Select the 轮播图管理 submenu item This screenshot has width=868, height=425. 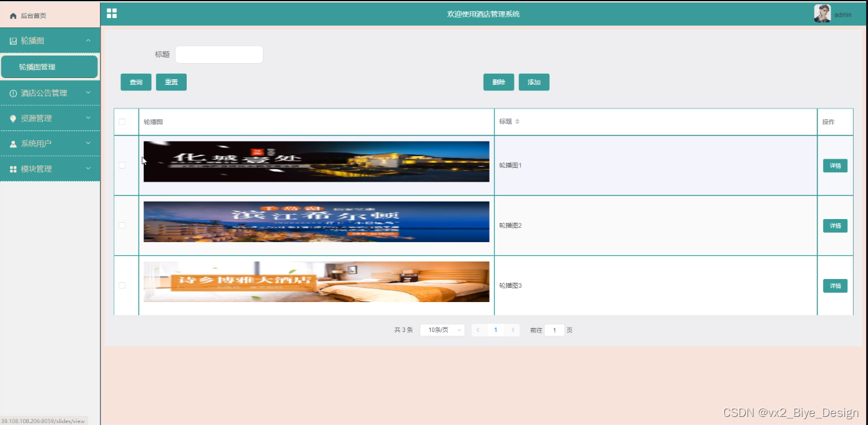pos(49,67)
